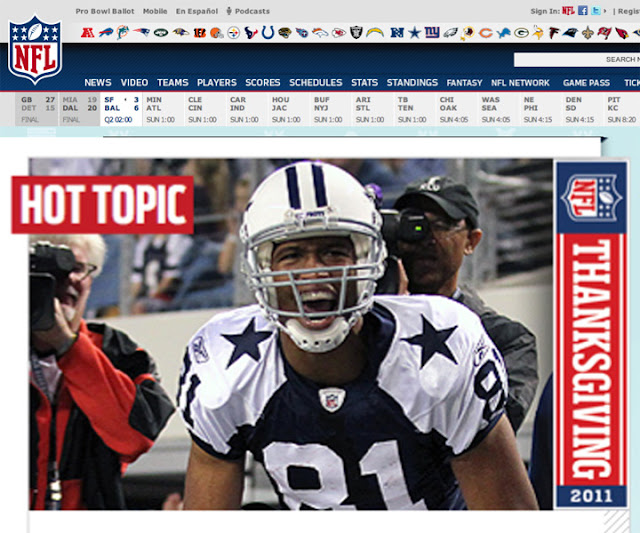Open the New York Giants logo
The height and width of the screenshot is (533, 640).
point(432,32)
